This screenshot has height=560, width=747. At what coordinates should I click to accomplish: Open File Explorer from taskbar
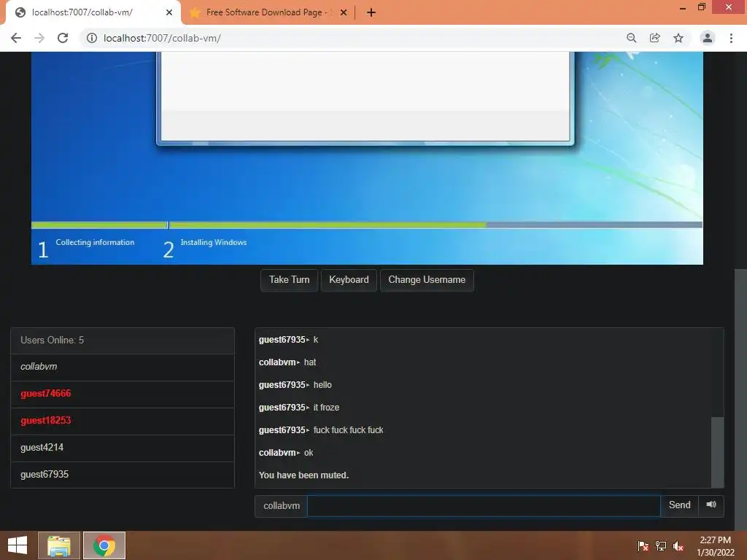pyautogui.click(x=59, y=545)
